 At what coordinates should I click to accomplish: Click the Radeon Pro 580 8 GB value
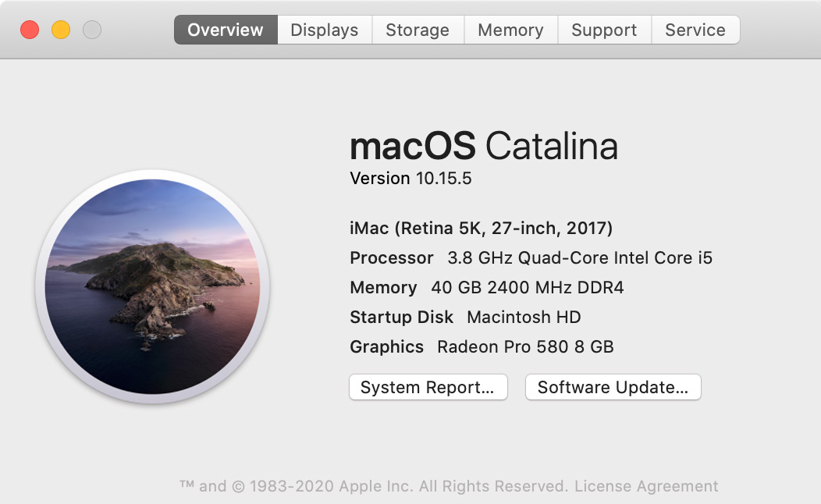pyautogui.click(x=526, y=347)
